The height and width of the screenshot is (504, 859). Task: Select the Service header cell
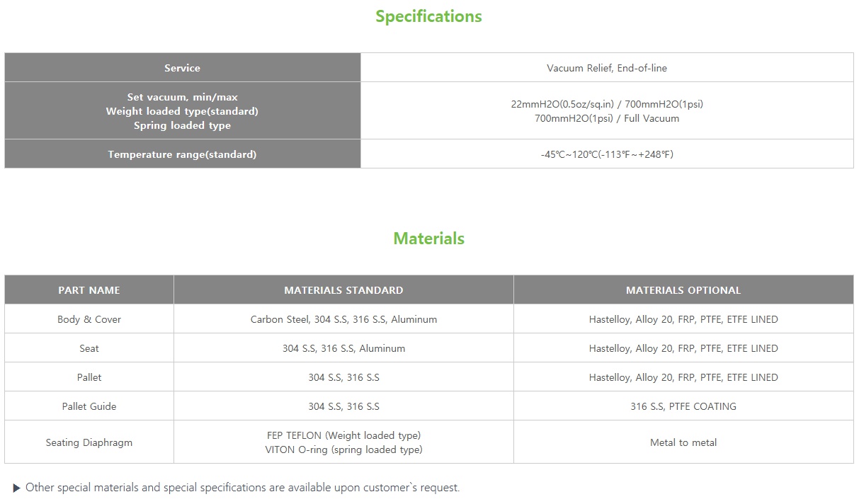(x=182, y=68)
